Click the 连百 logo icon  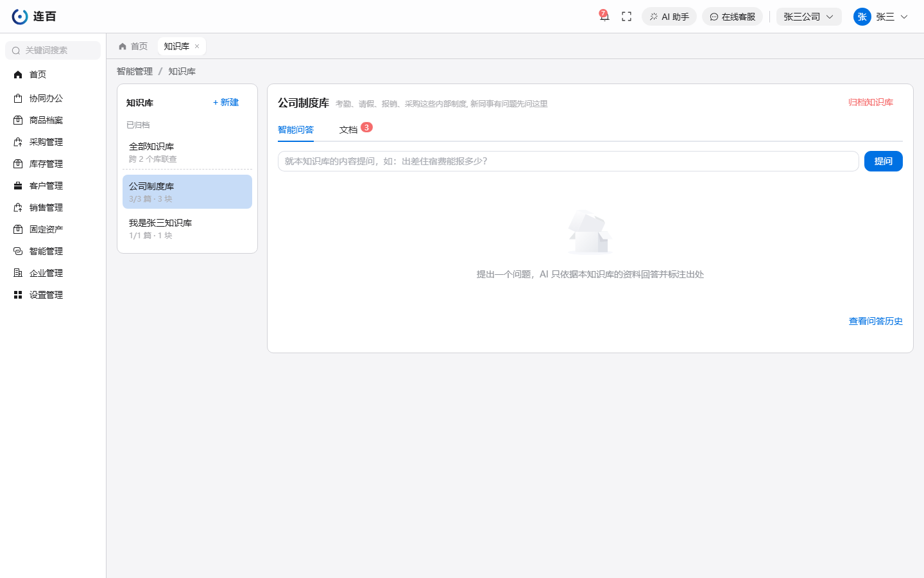pyautogui.click(x=20, y=17)
